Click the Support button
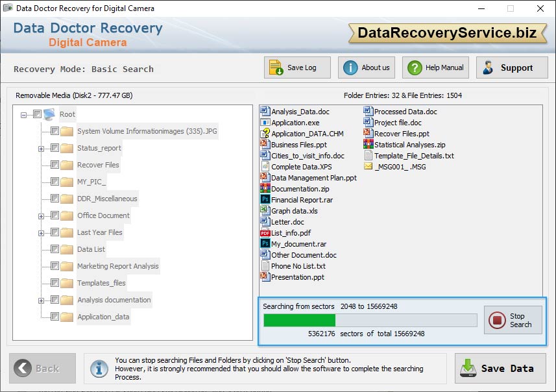Image resolution: width=556 pixels, height=392 pixels. point(512,67)
